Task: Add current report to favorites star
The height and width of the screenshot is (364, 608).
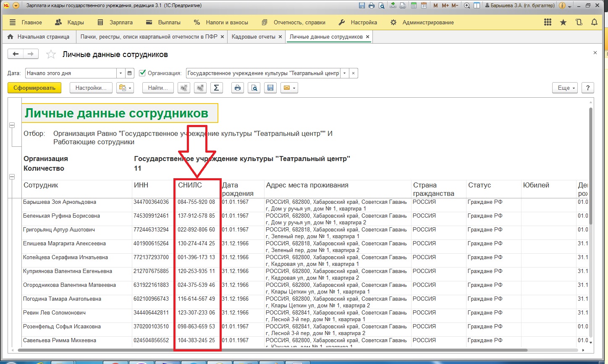Action: click(x=51, y=55)
